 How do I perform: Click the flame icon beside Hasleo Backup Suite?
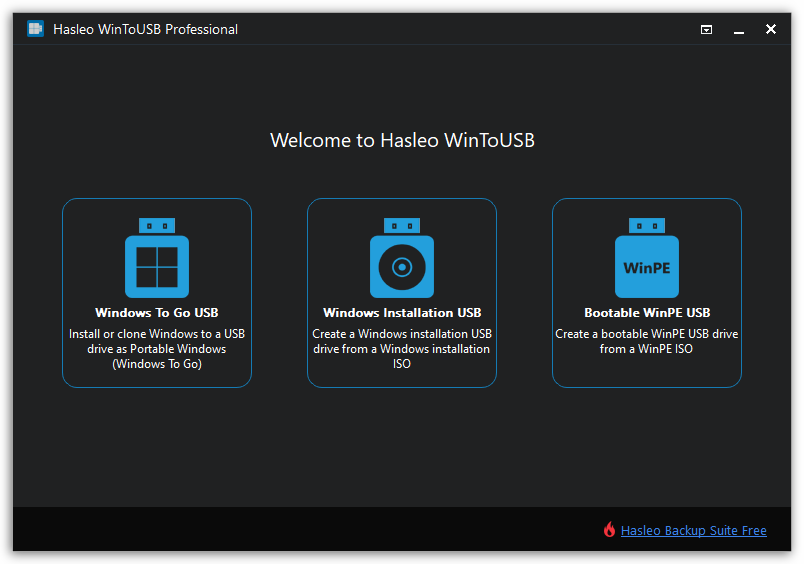click(x=609, y=530)
